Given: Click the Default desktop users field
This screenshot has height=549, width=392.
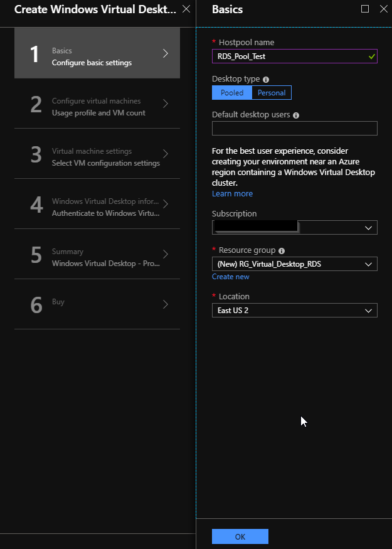Looking at the screenshot, I should point(295,128).
